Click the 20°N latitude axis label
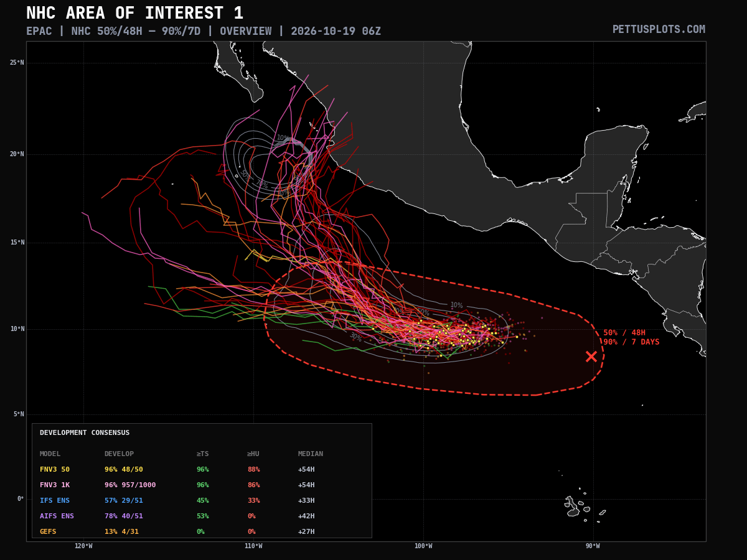Image resolution: width=747 pixels, height=560 pixels. point(17,154)
